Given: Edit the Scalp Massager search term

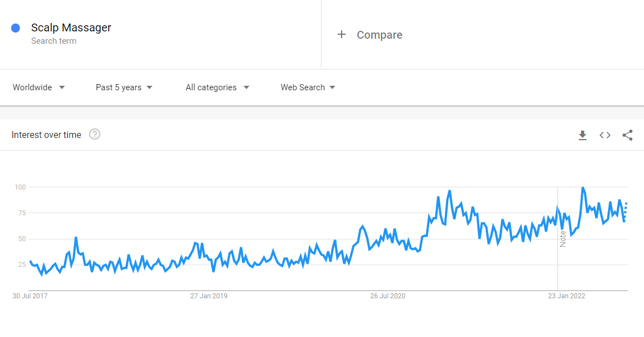Looking at the screenshot, I should pyautogui.click(x=71, y=27).
